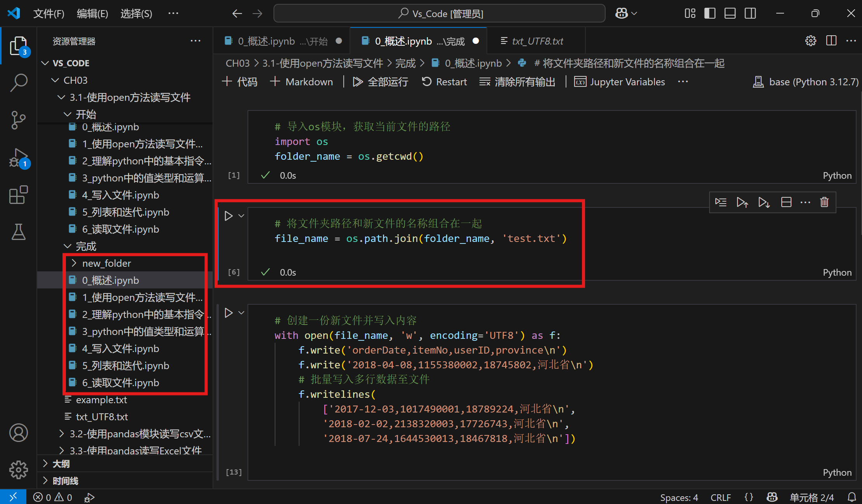Open explorer Views and More Actions ellipsis
This screenshot has height=504, width=862.
click(196, 41)
